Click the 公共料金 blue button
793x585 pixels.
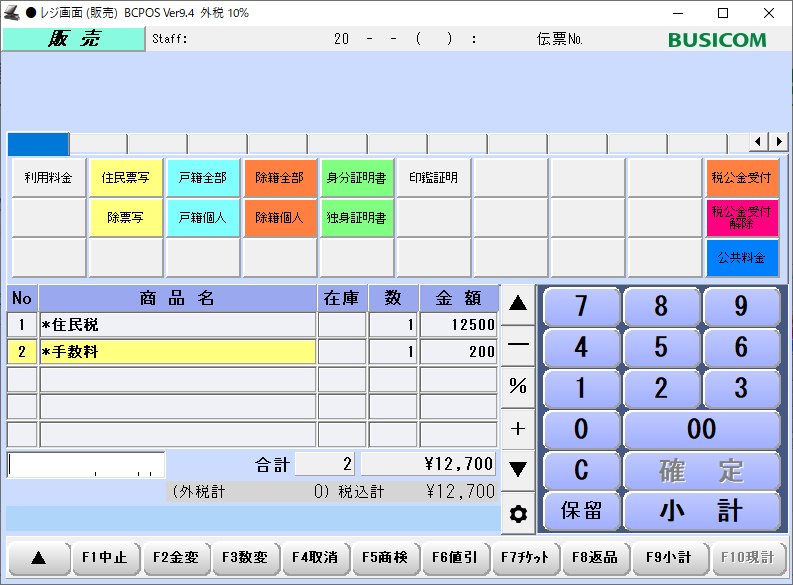(742, 257)
